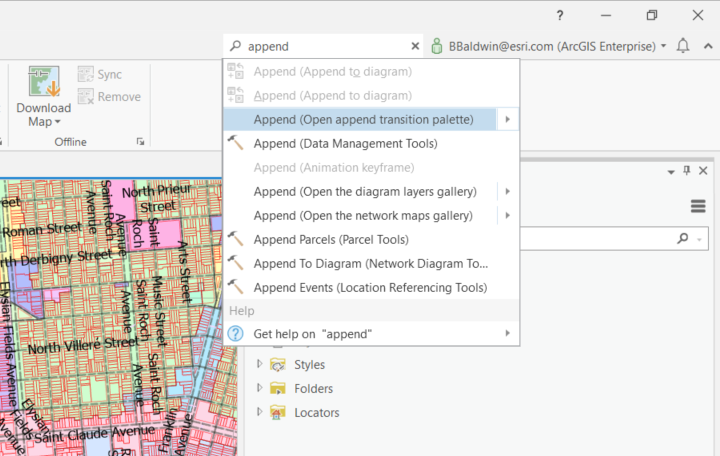Expand the network maps gallery submenu arrow

[507, 215]
